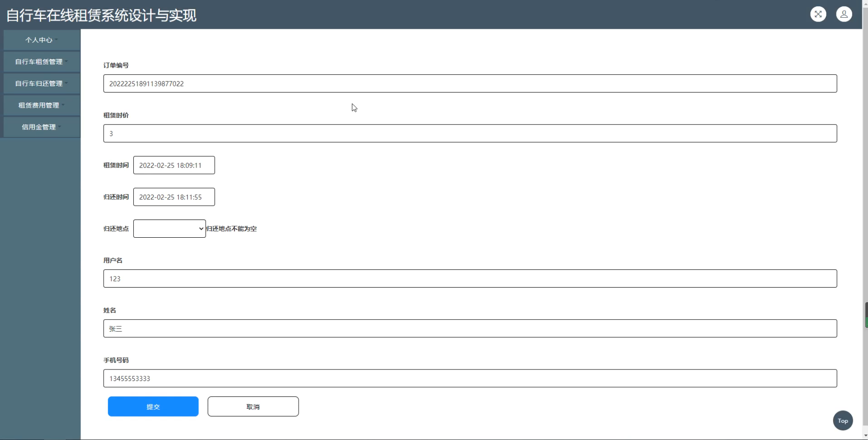Click the 姓名 input field

click(470, 328)
